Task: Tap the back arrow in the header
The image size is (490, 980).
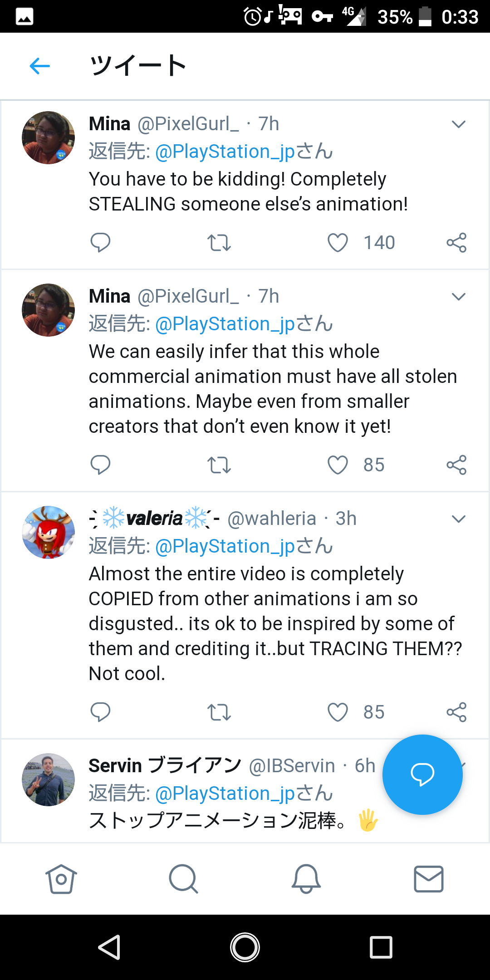Action: click(x=40, y=66)
